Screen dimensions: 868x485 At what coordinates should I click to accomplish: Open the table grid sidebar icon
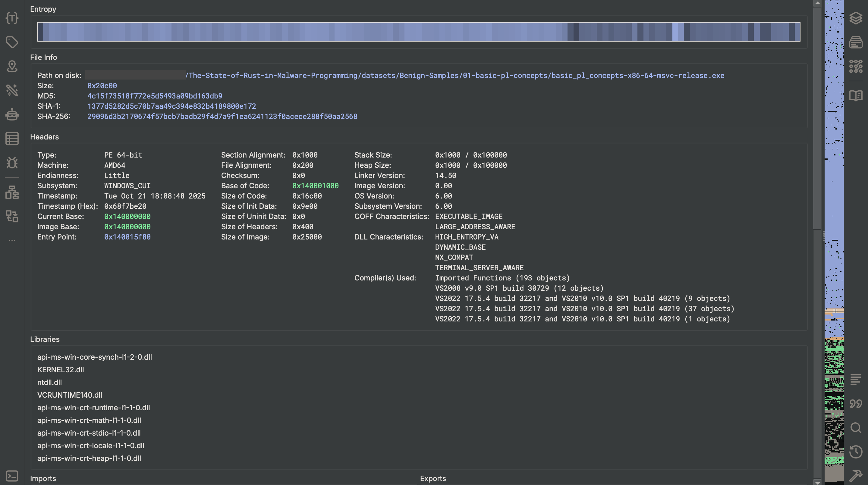[12, 139]
